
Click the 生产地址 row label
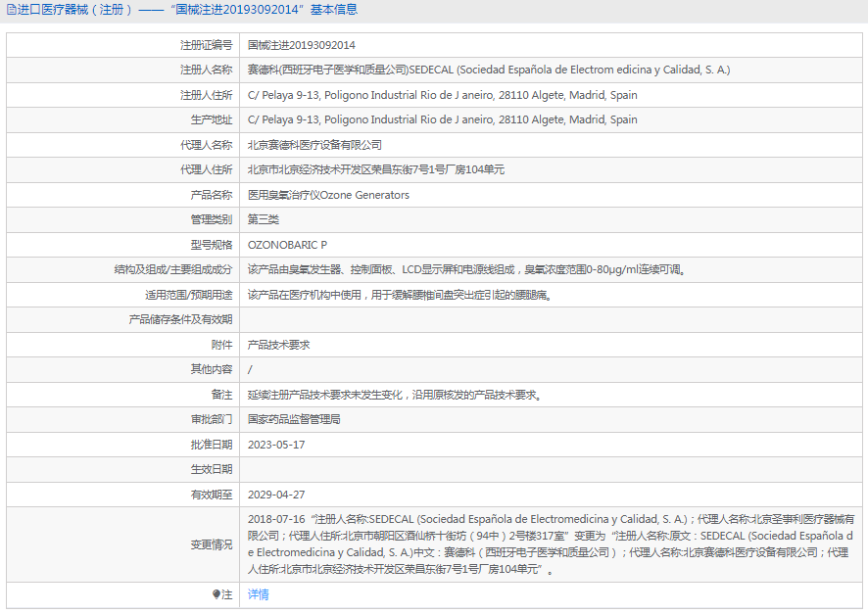tap(205, 119)
